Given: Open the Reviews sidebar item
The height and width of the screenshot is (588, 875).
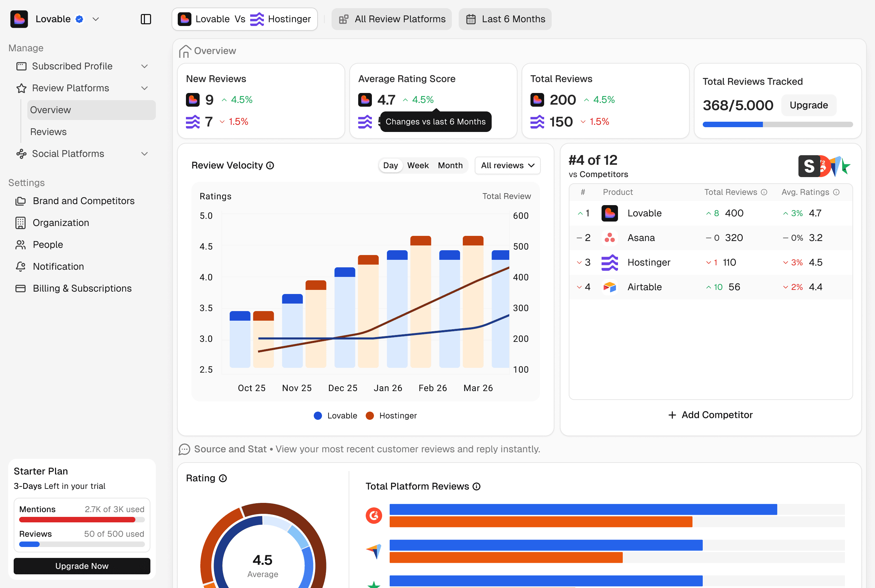Looking at the screenshot, I should click(x=48, y=132).
